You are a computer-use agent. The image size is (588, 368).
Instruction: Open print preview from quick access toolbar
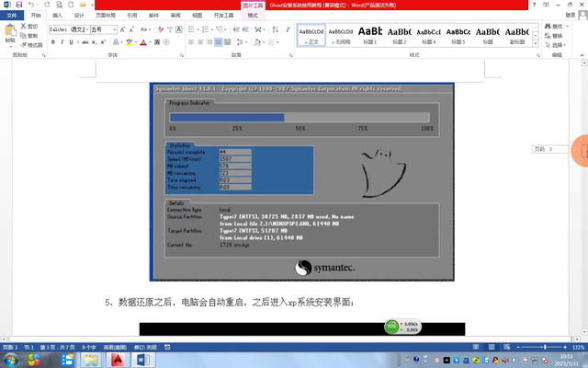click(x=59, y=5)
